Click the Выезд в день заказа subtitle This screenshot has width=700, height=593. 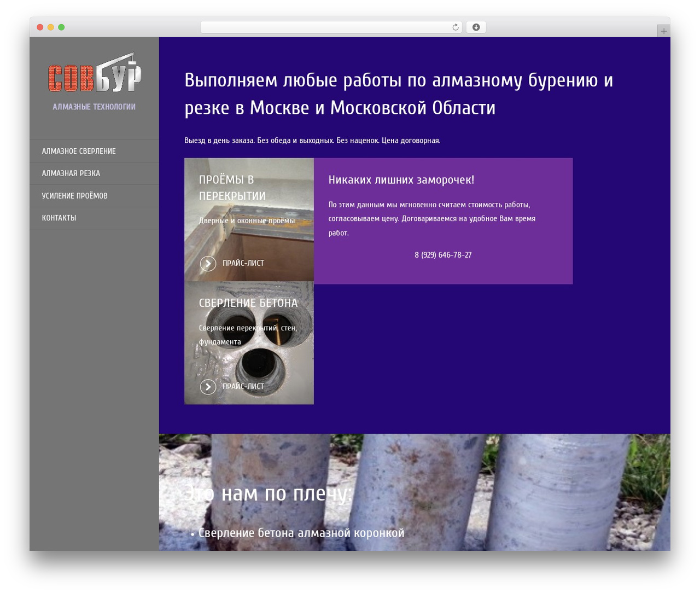tap(312, 141)
